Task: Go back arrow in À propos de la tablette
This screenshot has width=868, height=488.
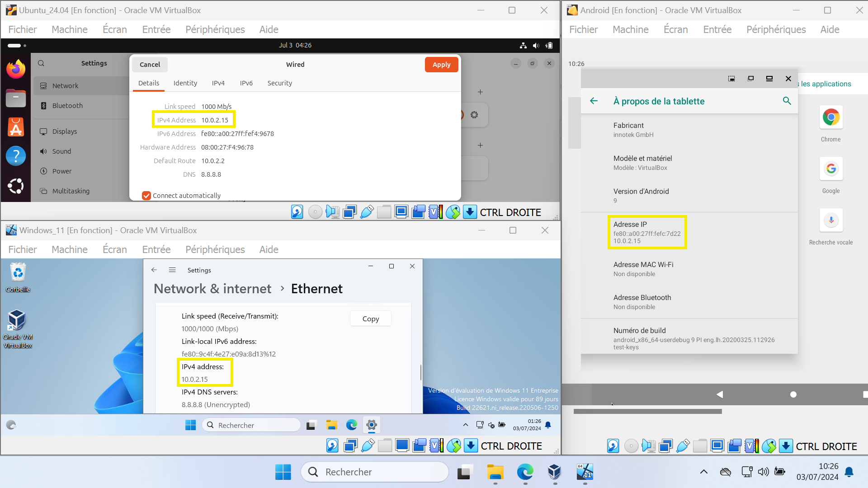Action: 594,101
